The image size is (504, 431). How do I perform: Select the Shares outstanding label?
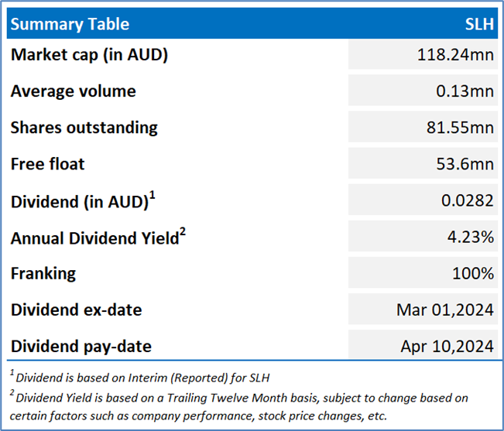tap(84, 128)
